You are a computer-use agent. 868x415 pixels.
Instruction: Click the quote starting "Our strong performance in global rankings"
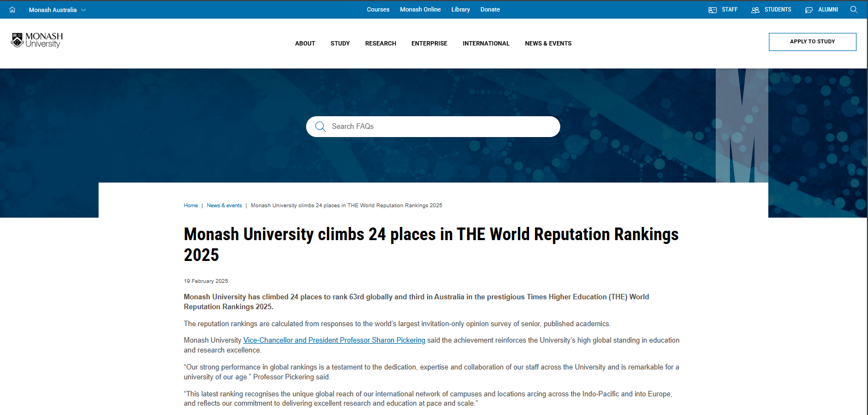(x=431, y=372)
